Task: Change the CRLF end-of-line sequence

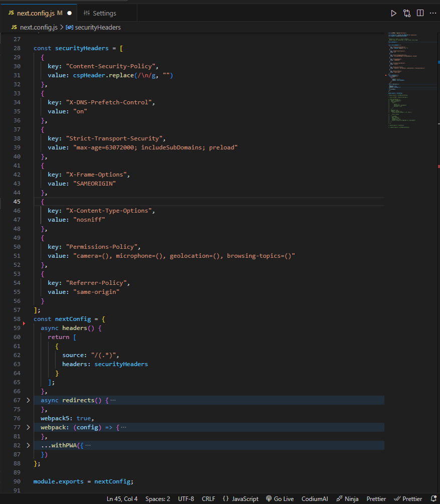Action: pyautogui.click(x=208, y=498)
